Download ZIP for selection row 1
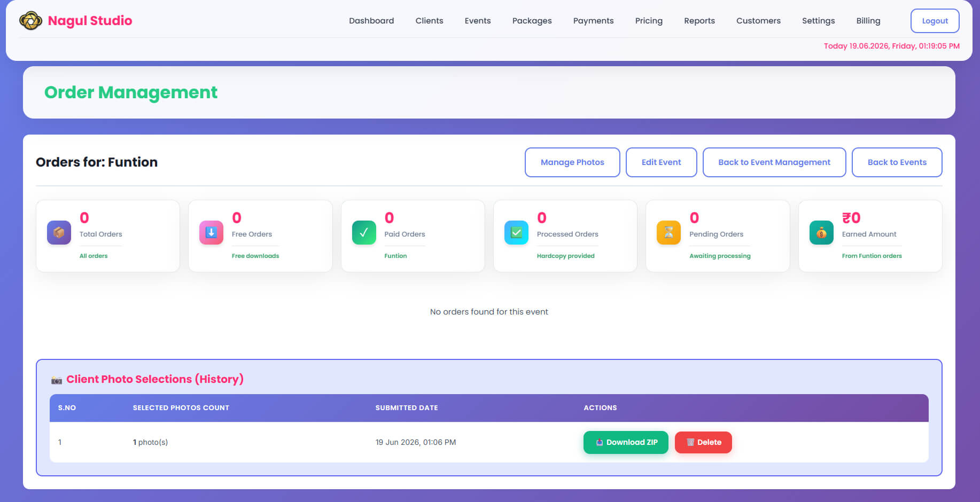This screenshot has width=980, height=502. coord(626,442)
